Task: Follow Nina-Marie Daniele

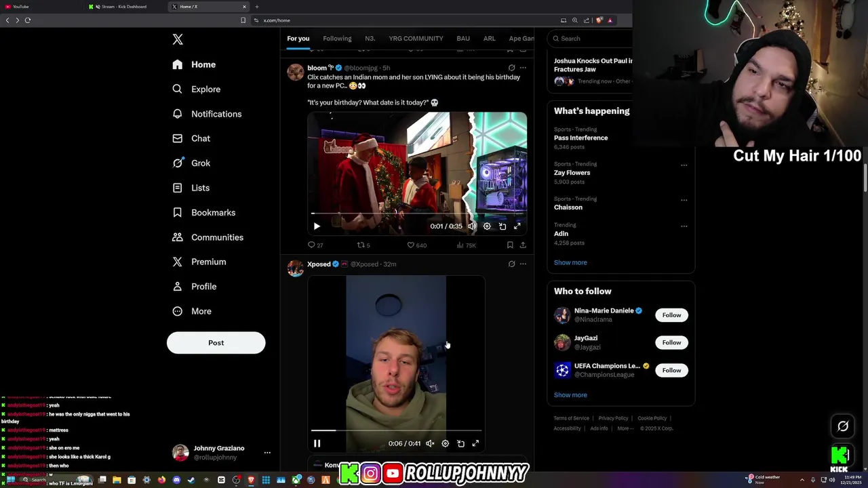Action: click(x=671, y=314)
